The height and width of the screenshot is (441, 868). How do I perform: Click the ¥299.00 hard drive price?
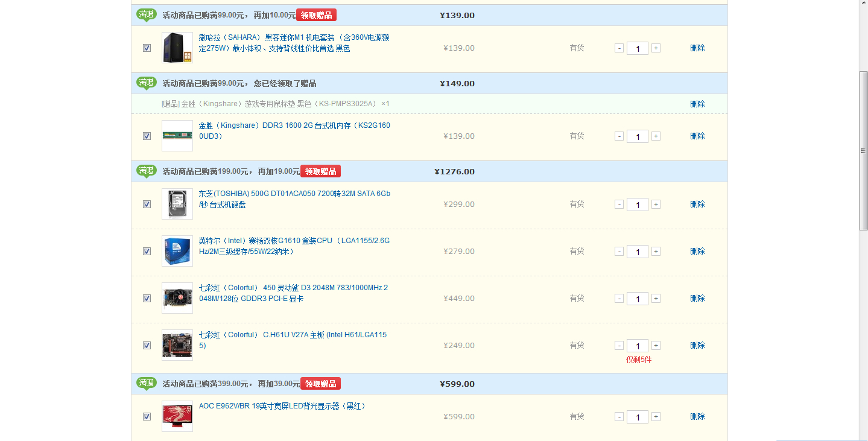pos(459,205)
